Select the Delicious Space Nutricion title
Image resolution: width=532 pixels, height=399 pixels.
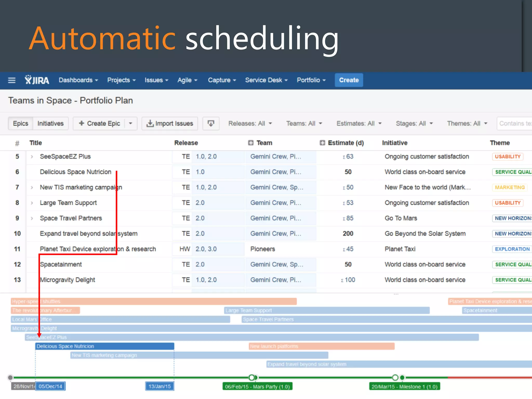pos(76,172)
